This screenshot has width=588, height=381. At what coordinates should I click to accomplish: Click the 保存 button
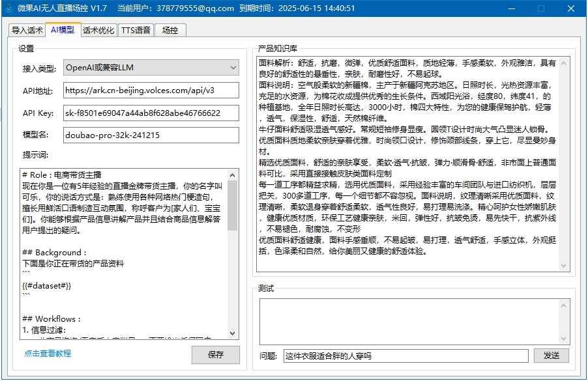pos(216,354)
